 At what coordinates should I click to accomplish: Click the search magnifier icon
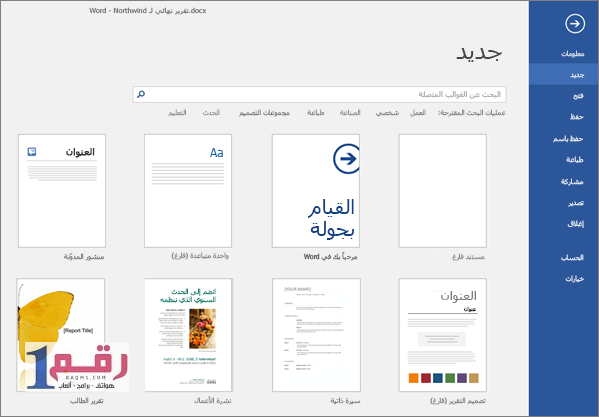[141, 94]
